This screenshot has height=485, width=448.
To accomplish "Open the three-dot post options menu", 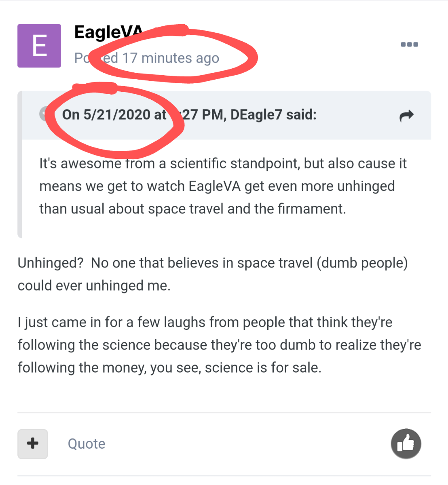I will click(x=409, y=44).
